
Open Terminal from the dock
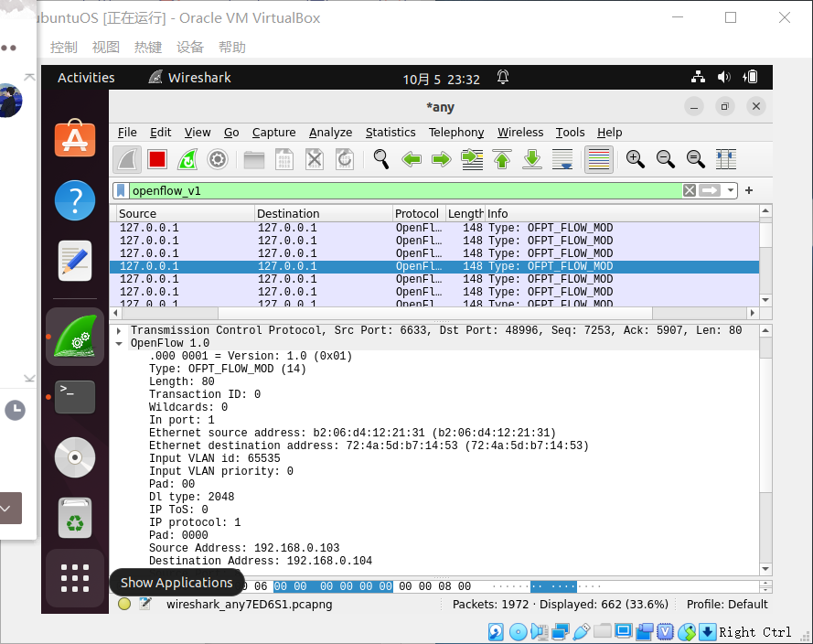(75, 398)
